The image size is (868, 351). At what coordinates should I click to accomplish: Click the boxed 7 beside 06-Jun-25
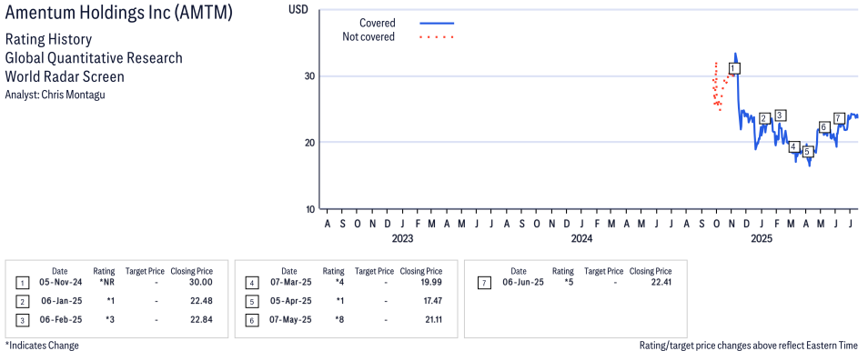coord(484,283)
